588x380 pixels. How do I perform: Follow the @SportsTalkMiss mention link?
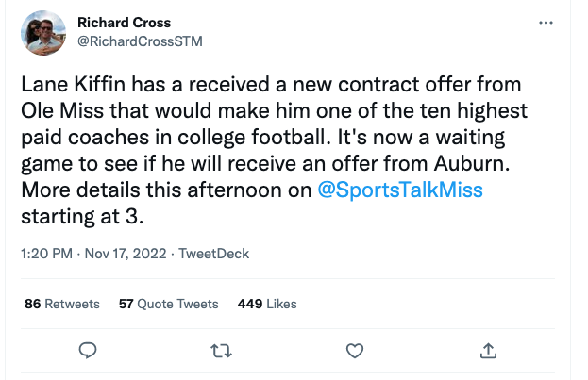click(x=399, y=190)
